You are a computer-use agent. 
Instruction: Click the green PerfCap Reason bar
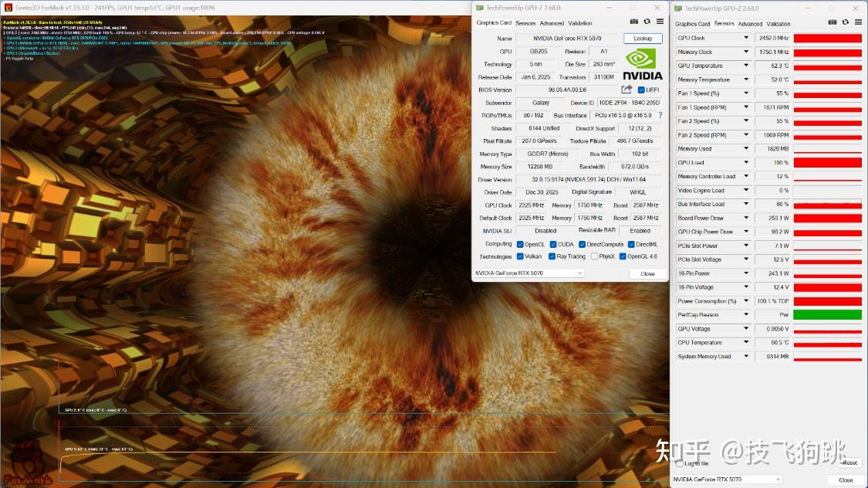click(x=827, y=314)
